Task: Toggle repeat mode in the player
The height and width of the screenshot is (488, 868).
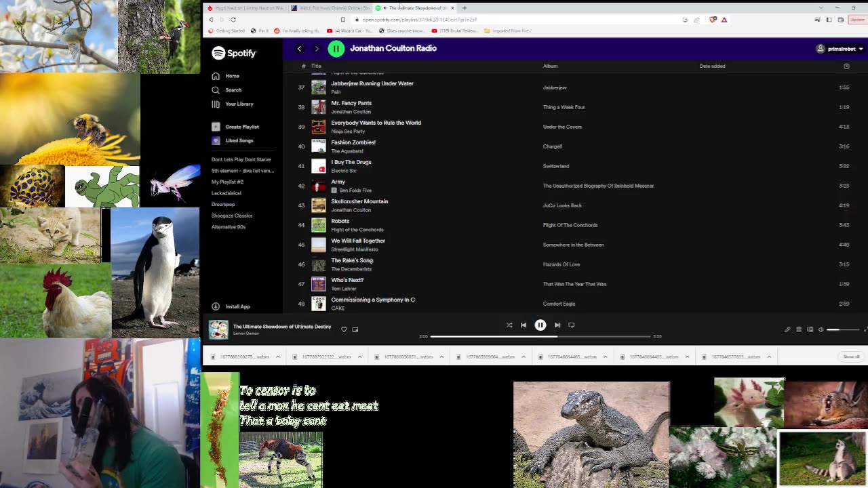Action: [x=572, y=325]
